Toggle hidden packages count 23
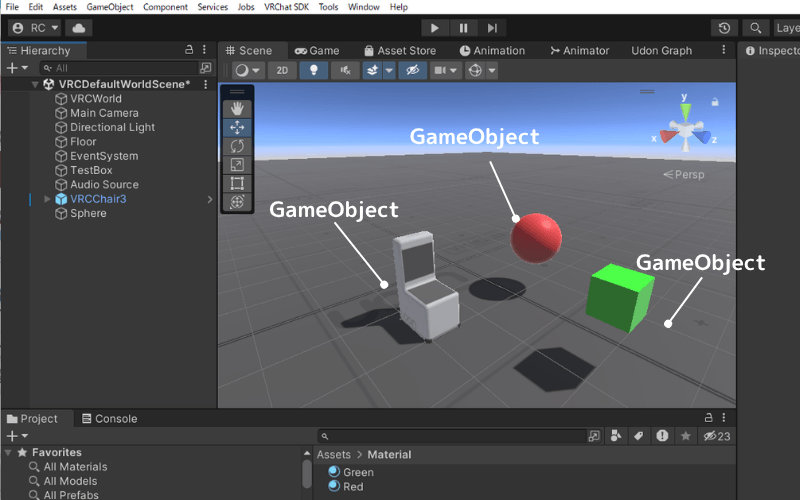Screen dimensions: 800x500 pos(717,436)
